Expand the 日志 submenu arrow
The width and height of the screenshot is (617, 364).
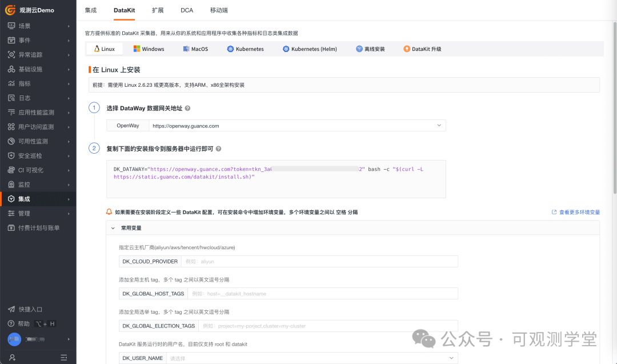coord(69,98)
